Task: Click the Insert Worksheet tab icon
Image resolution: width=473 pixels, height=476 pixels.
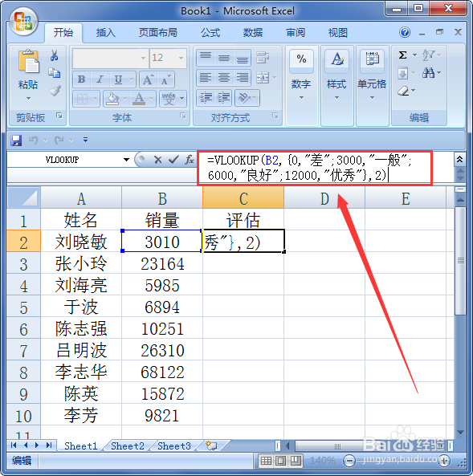Action: 211,445
